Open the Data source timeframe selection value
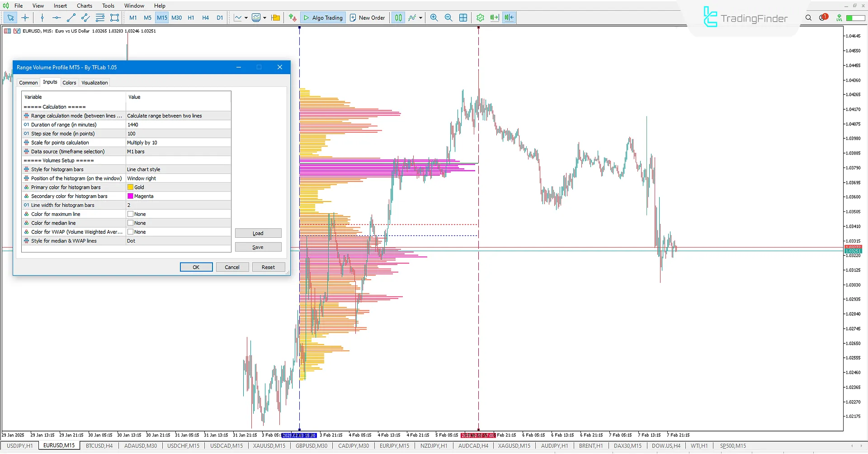This screenshot has width=868, height=454. click(x=179, y=151)
